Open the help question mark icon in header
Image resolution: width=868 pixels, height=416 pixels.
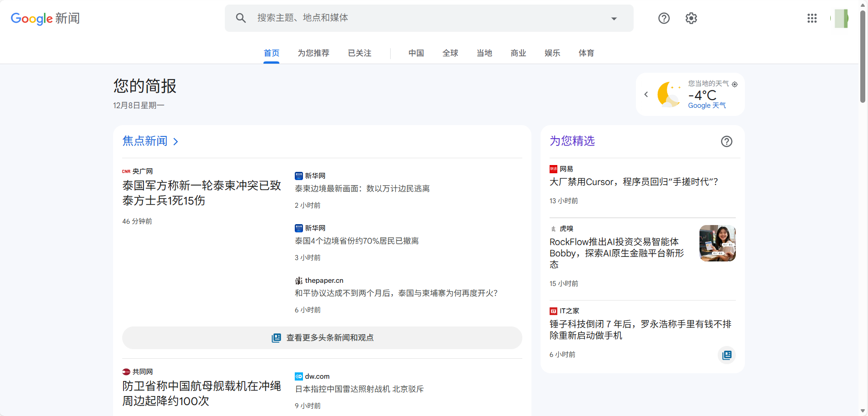pos(664,18)
